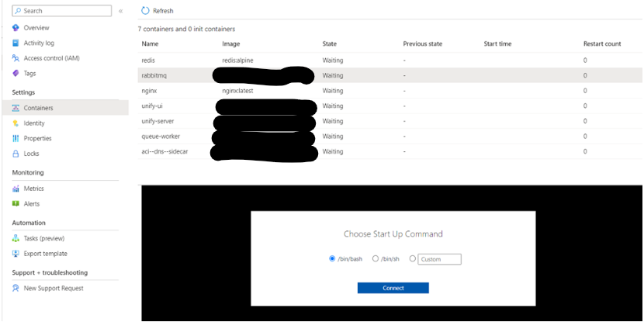
Task: Open the Tasks (preview) menu item
Action: (x=44, y=238)
